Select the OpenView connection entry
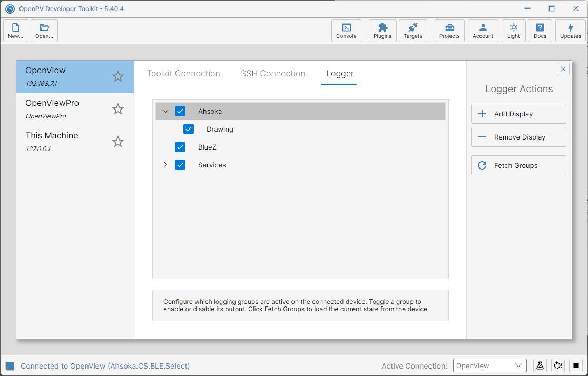This screenshot has height=376, width=588. [x=75, y=76]
